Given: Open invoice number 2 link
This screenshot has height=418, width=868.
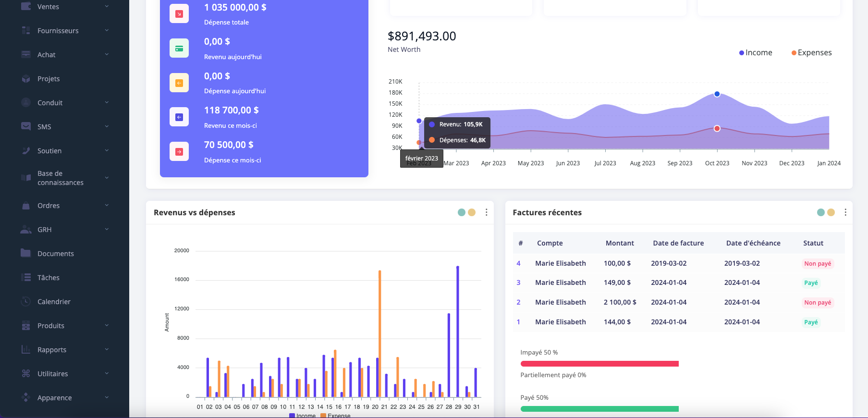Looking at the screenshot, I should click(x=518, y=302).
